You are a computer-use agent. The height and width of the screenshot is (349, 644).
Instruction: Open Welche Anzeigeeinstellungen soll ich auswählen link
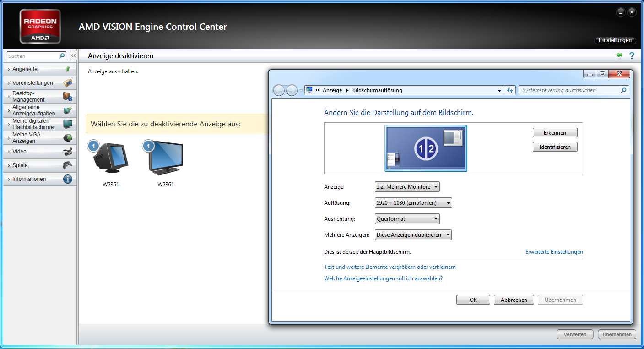click(x=384, y=278)
